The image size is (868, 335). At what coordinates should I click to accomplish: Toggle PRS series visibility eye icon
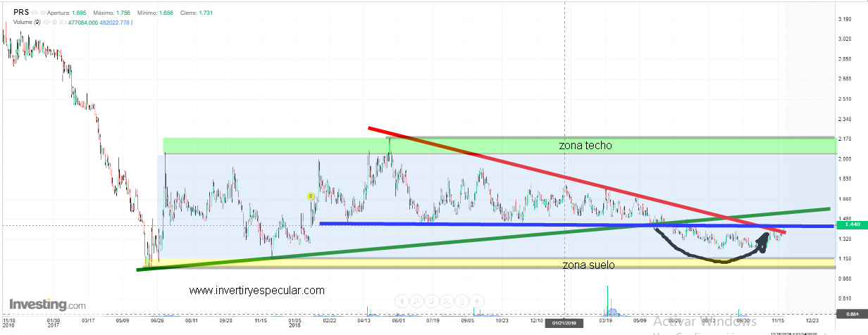click(34, 13)
